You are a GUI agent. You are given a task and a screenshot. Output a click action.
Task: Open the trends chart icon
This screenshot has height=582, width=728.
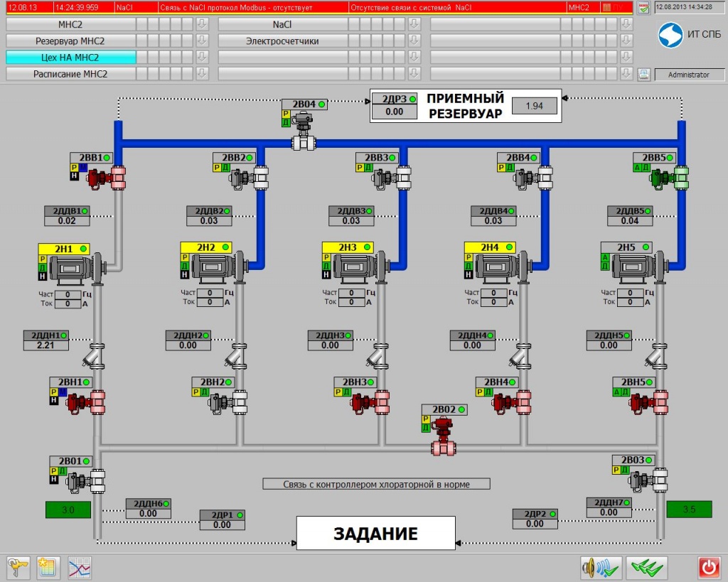(x=80, y=568)
